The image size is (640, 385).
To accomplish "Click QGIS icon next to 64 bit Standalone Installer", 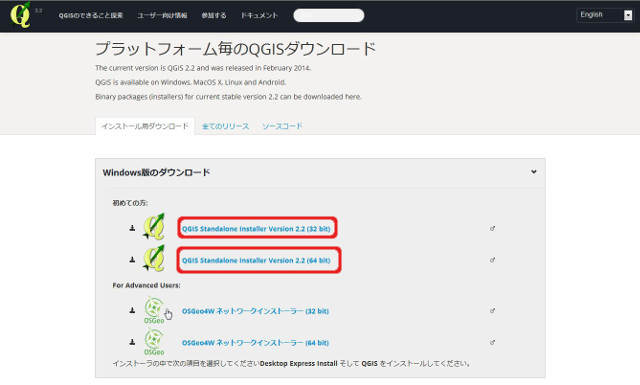I will point(154,258).
